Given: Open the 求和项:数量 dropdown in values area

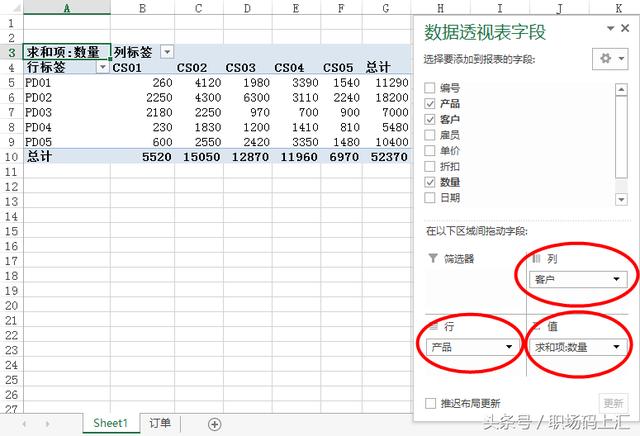Looking at the screenshot, I should 616,347.
